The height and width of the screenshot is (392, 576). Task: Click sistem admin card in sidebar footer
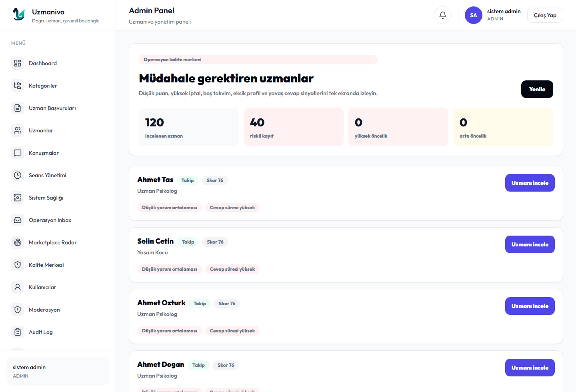(x=58, y=371)
